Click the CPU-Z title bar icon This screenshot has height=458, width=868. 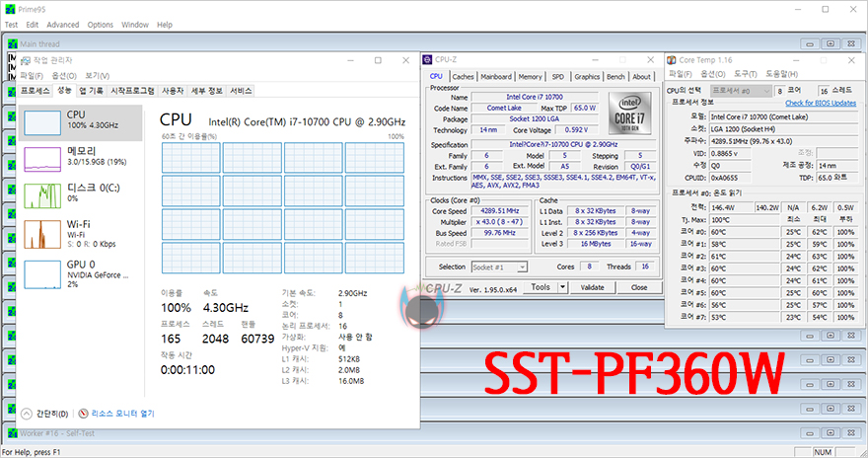point(427,60)
